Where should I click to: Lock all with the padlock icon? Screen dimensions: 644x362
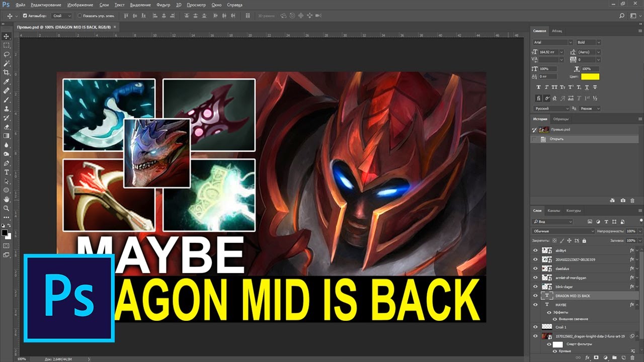585,240
